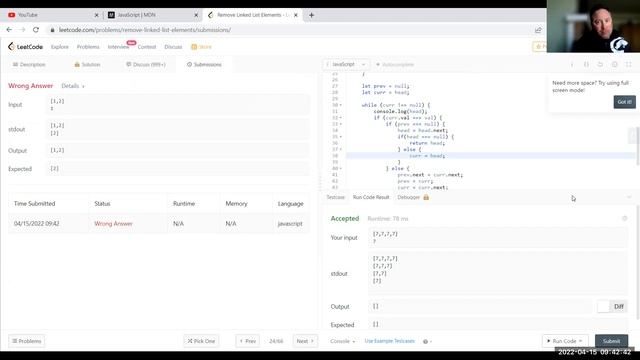
Task: Click the Debugger lock icon
Action: click(x=426, y=197)
